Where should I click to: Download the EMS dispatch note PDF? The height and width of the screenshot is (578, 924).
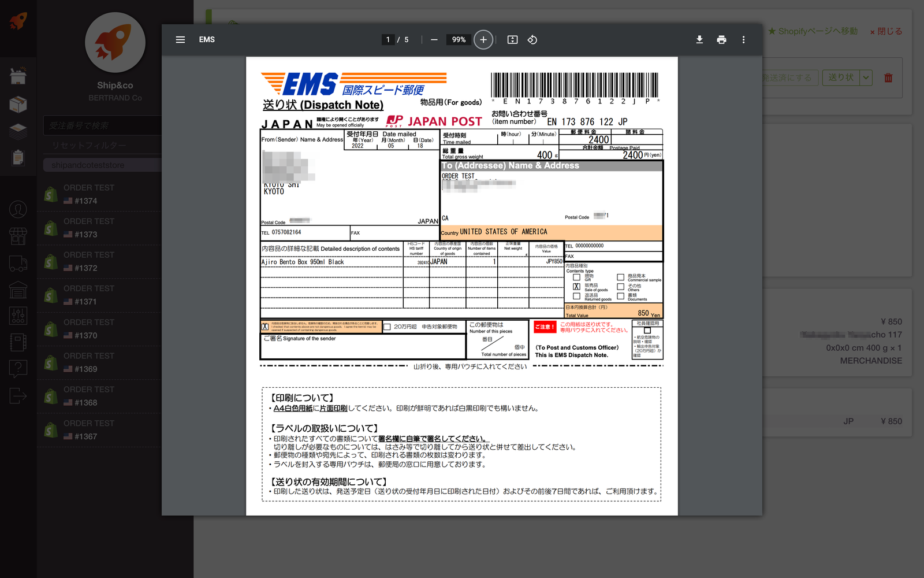click(699, 39)
